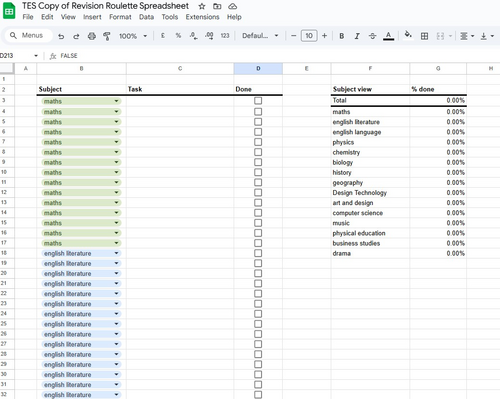The height and width of the screenshot is (399, 500).
Task: Open zoom level dropdown 100%
Action: pyautogui.click(x=133, y=36)
